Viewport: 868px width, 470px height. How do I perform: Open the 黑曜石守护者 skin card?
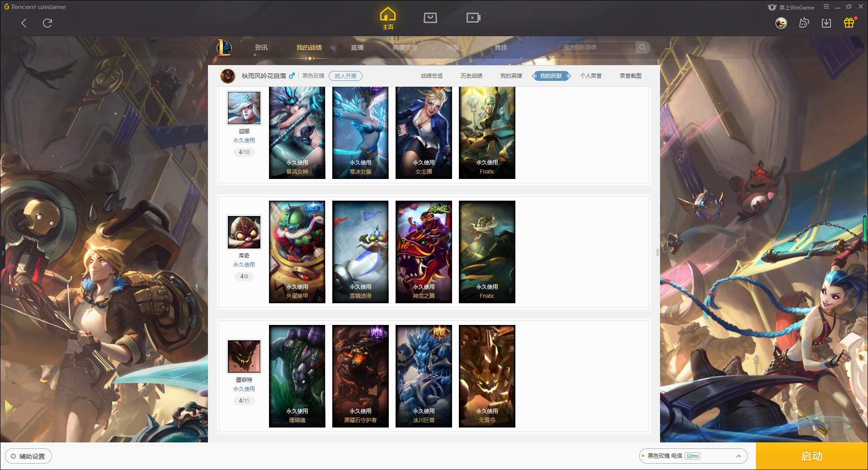360,376
